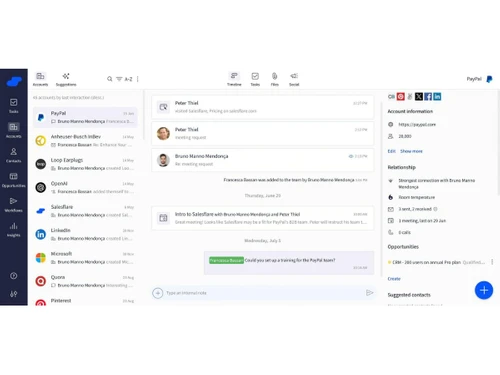Switch to the Social tab
Image resolution: width=500 pixels, height=375 pixels.
294,79
